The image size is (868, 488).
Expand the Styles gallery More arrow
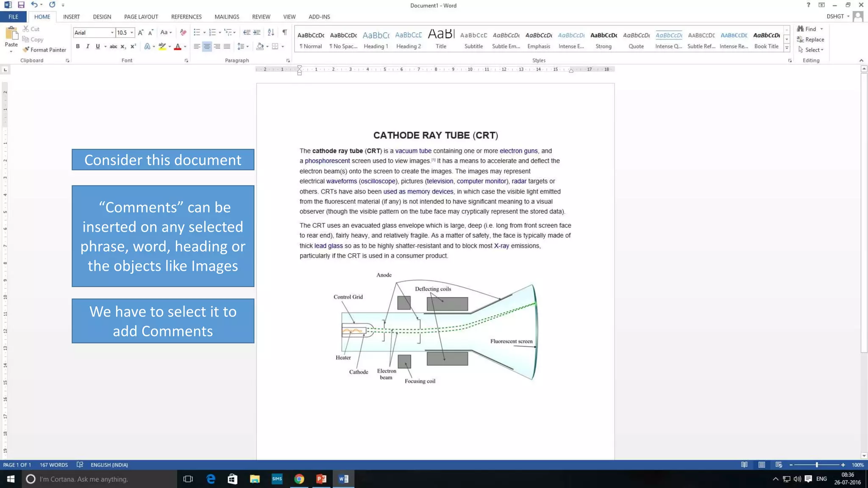point(787,48)
